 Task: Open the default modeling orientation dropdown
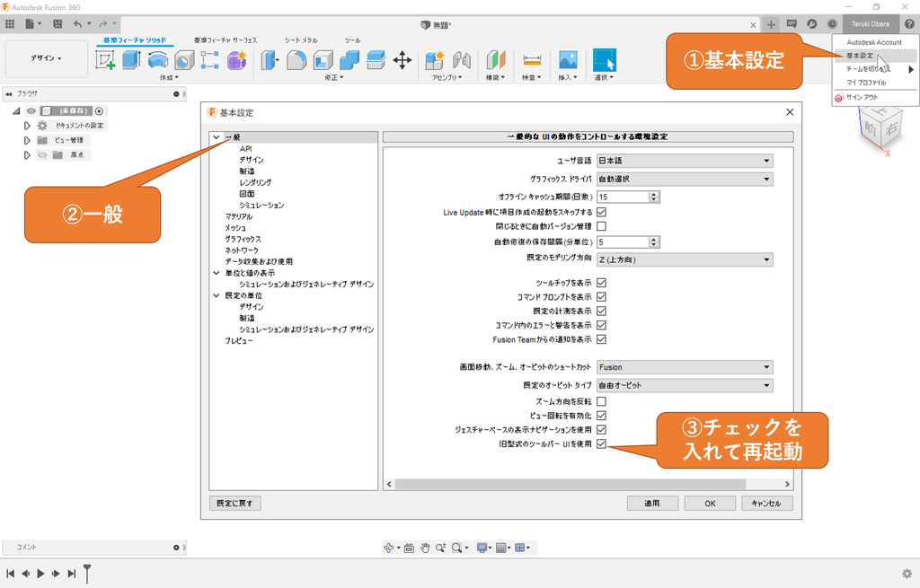pyautogui.click(x=685, y=259)
